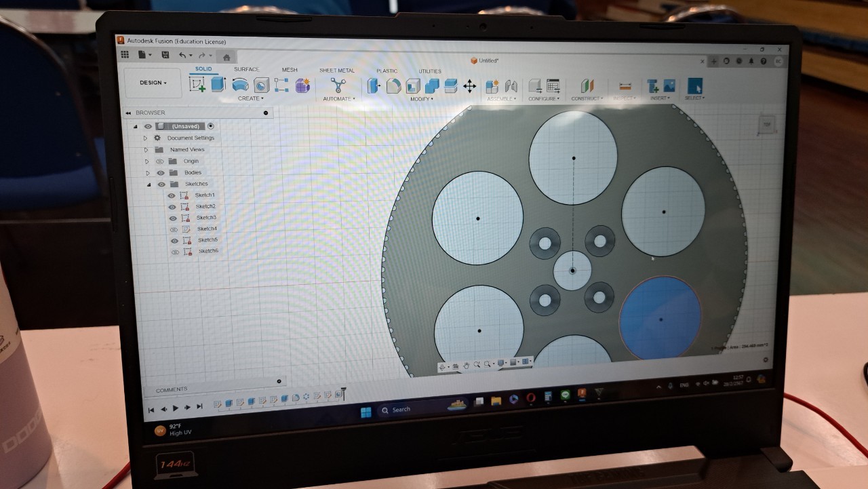This screenshot has height=489, width=868.
Task: Expand the Document Settings node
Action: coord(144,138)
